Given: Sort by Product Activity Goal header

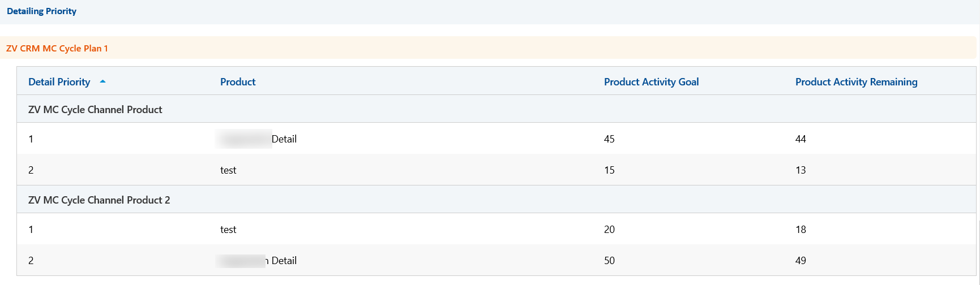Looking at the screenshot, I should coord(651,82).
